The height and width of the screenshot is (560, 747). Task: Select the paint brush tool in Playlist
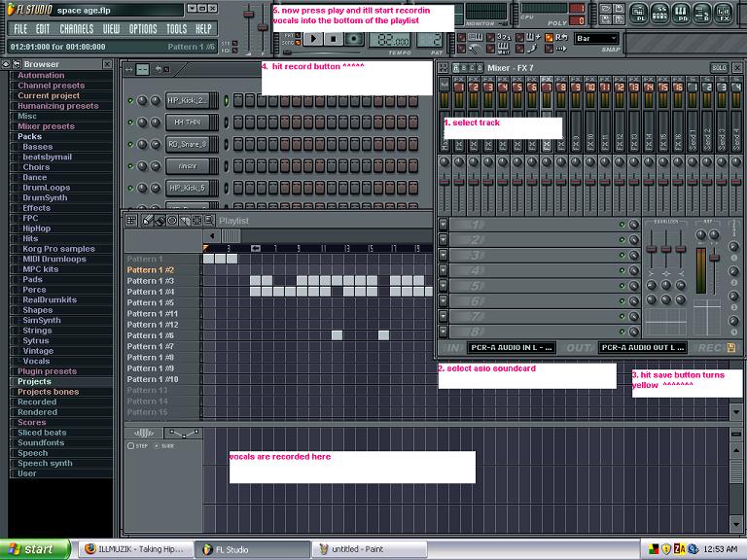[x=160, y=220]
